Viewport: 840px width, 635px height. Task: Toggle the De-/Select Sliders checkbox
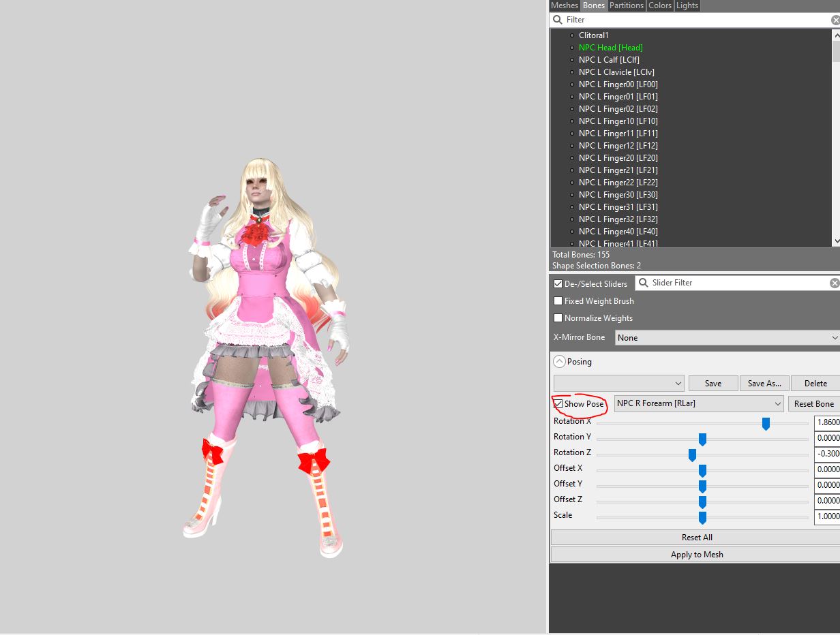[558, 283]
